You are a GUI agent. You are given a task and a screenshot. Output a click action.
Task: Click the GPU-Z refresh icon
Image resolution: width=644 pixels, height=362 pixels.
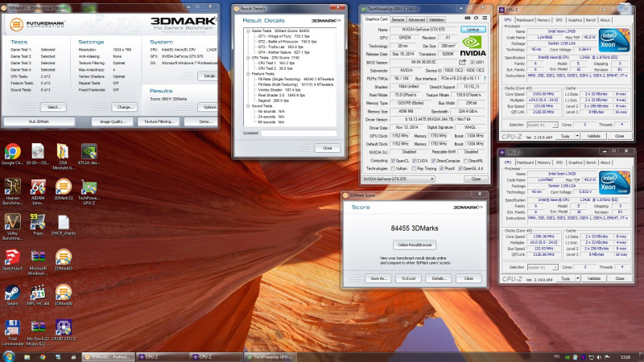tap(476, 18)
